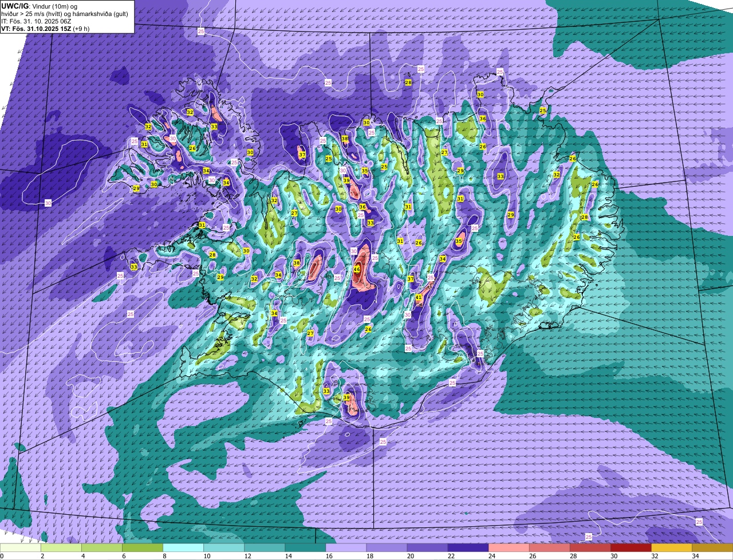Select the "32" tick label under the color scale
This screenshot has width=733, height=560.
pyautogui.click(x=655, y=556)
